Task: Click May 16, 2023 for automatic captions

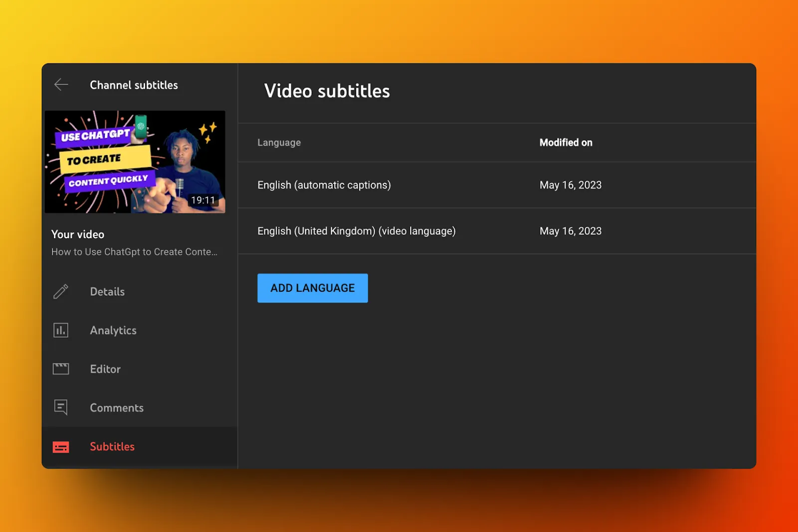Action: 571,185
